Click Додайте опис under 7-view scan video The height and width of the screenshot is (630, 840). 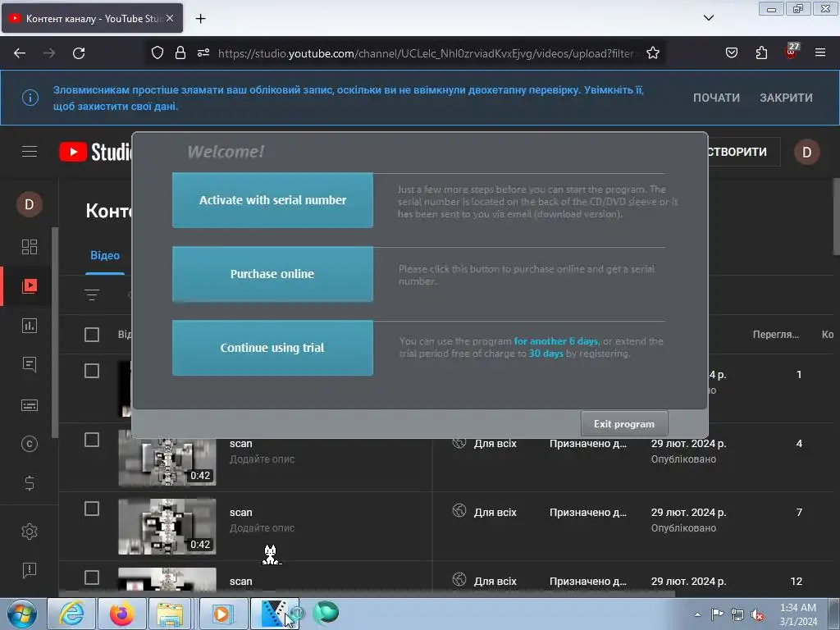[x=262, y=528]
